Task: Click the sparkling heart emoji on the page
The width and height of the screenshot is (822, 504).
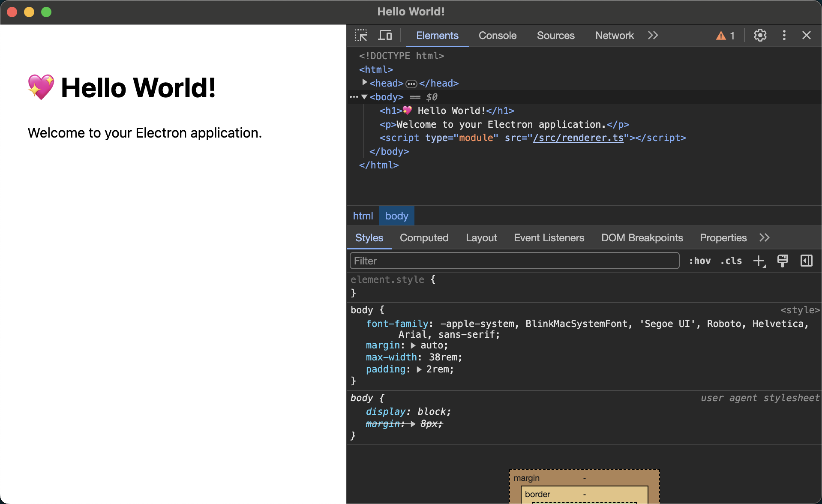Action: pyautogui.click(x=41, y=87)
